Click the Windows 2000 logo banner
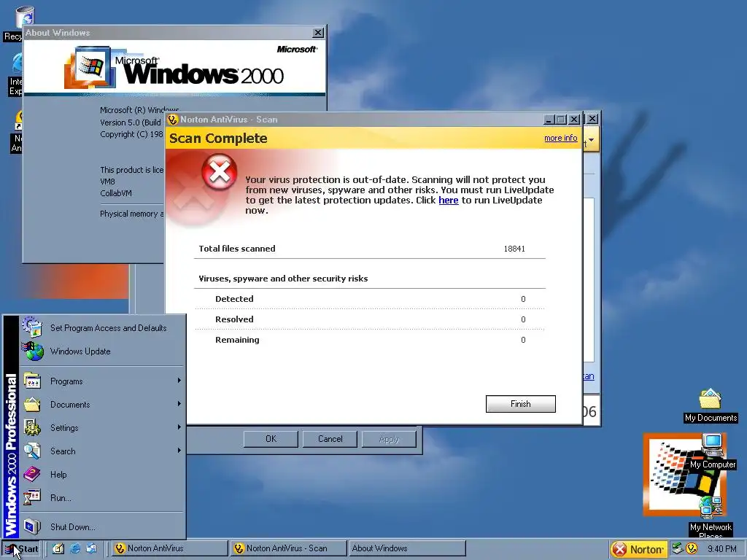This screenshot has height=560, width=747. (x=174, y=68)
